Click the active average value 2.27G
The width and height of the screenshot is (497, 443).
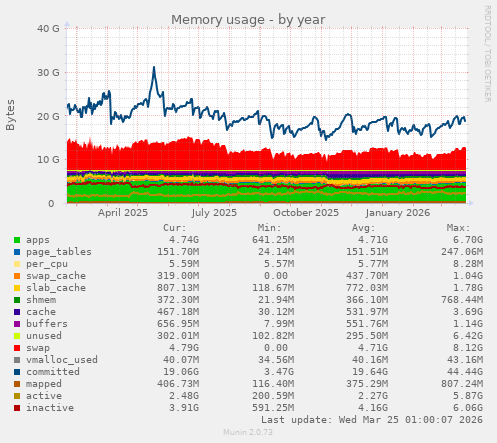tap(373, 396)
